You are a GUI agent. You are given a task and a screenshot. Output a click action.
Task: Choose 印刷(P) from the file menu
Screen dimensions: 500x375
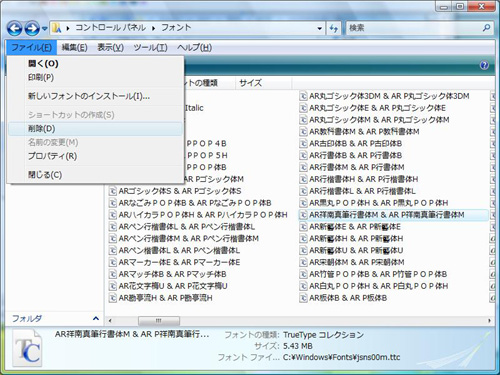(x=95, y=77)
